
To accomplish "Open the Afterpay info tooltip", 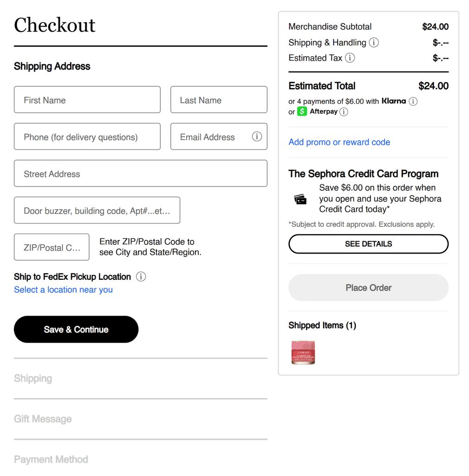I will click(x=344, y=112).
